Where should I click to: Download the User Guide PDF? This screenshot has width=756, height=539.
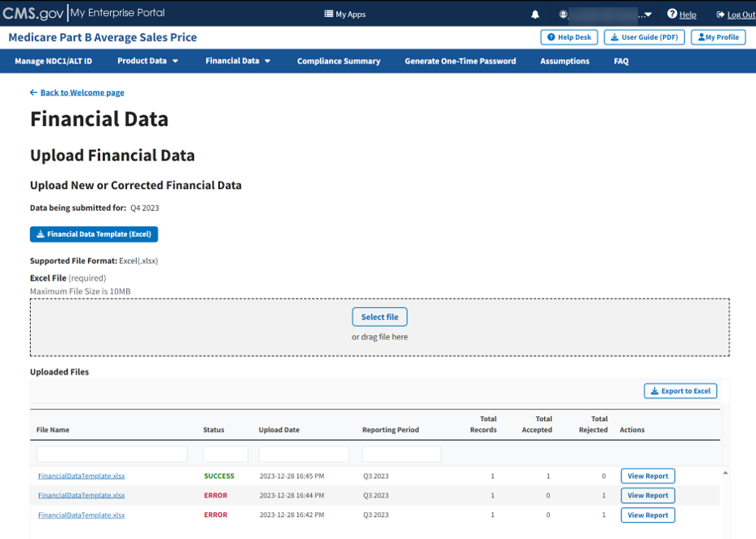[644, 37]
